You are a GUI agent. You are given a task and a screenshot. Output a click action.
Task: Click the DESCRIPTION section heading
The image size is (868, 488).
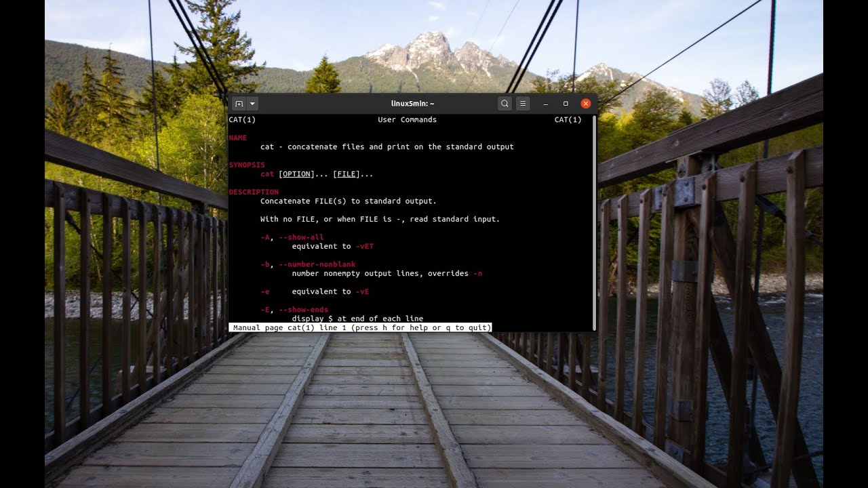coord(254,192)
